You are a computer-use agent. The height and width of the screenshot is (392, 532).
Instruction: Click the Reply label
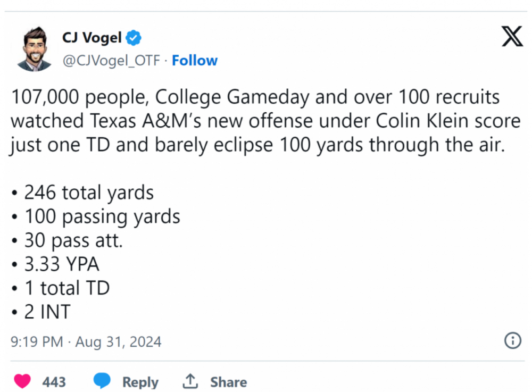pos(140,382)
